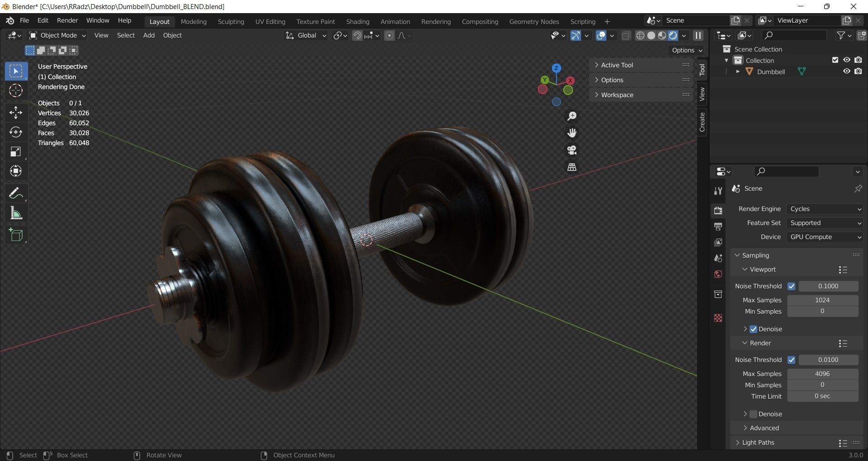The image size is (868, 461).
Task: Open the Object Mode dropdown
Action: (x=57, y=35)
